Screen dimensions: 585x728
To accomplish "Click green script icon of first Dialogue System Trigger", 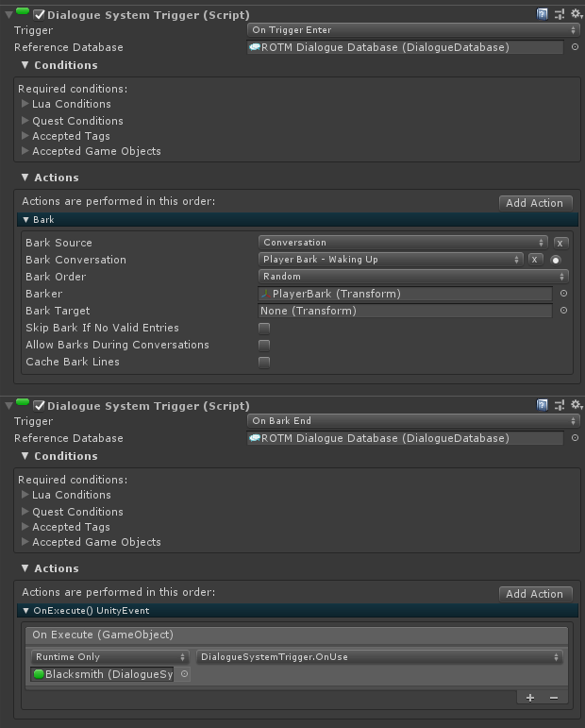I will pos(23,11).
